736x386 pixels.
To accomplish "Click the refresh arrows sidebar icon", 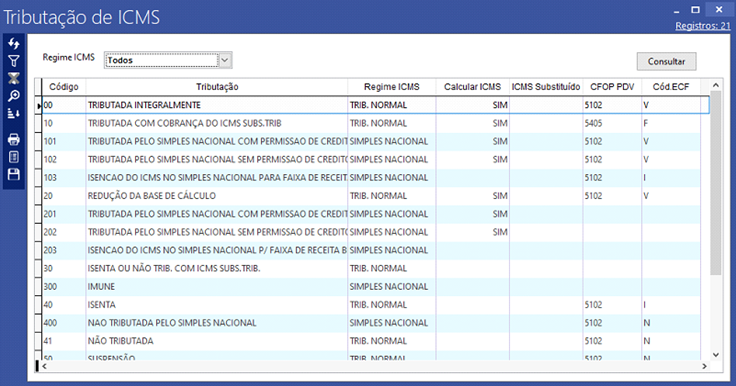I will point(14,44).
